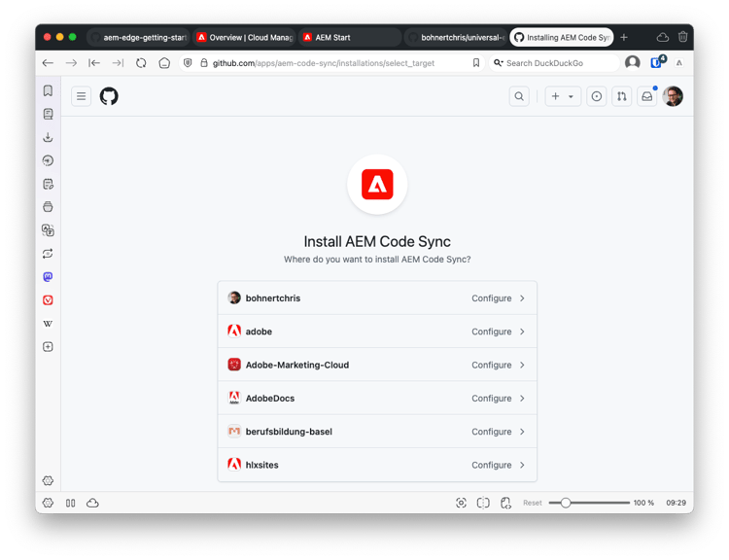
Task: Click the extension icon after Bitwarden
Action: click(x=679, y=63)
